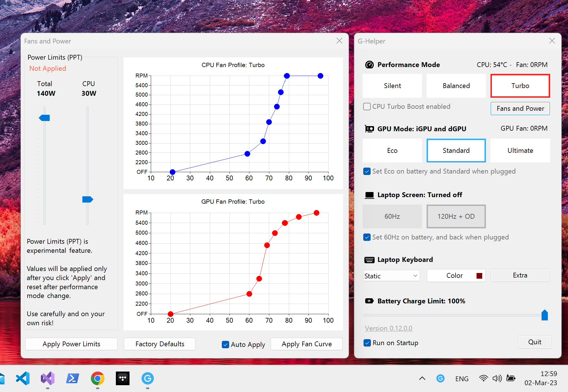Open PowerShell taskbar icon
This screenshot has width=568, height=392.
click(72, 378)
